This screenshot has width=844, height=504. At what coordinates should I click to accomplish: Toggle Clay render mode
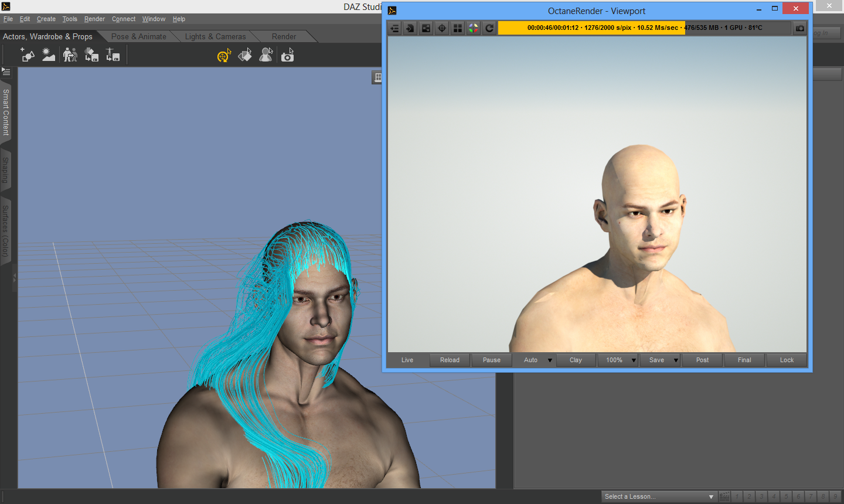576,360
